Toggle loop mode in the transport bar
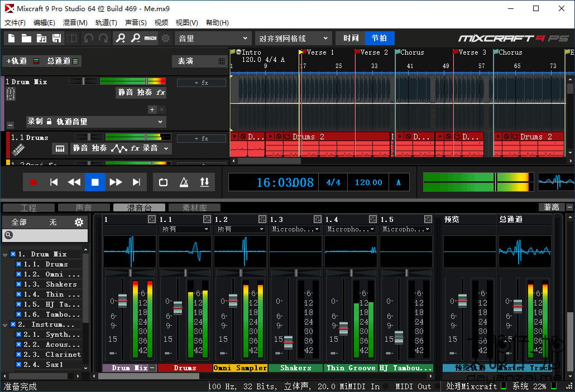The height and width of the screenshot is (392, 575). tap(163, 182)
